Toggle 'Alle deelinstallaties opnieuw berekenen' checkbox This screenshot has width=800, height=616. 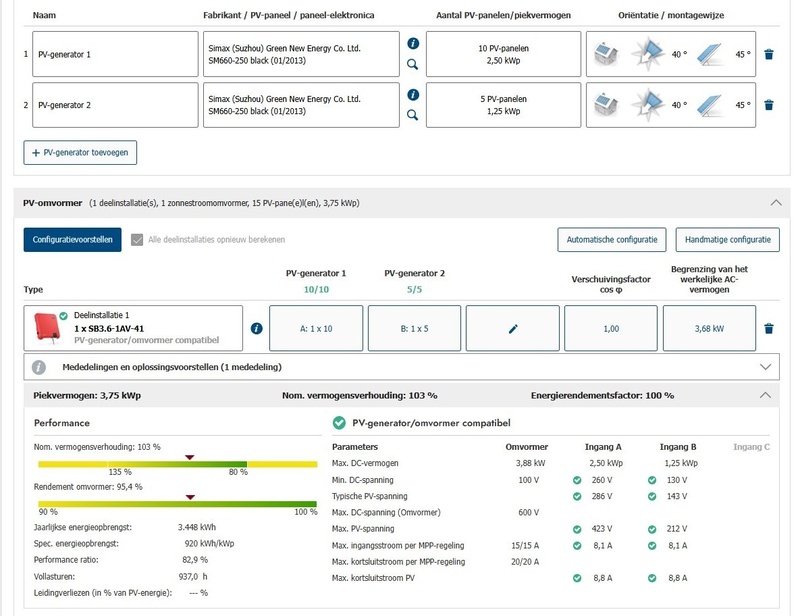(x=138, y=240)
